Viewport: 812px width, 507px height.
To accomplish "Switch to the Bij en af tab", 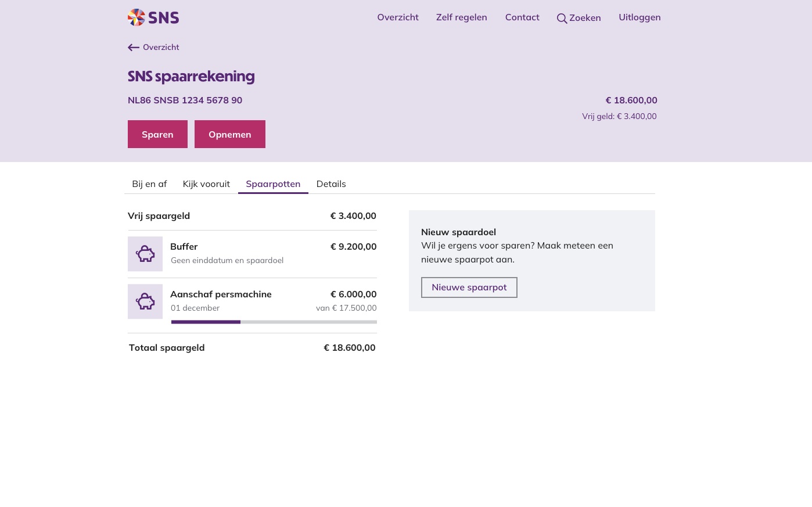I will [x=149, y=184].
